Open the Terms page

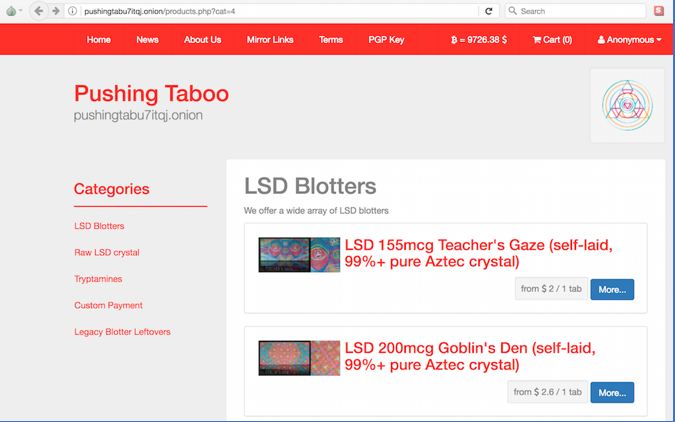click(x=331, y=40)
